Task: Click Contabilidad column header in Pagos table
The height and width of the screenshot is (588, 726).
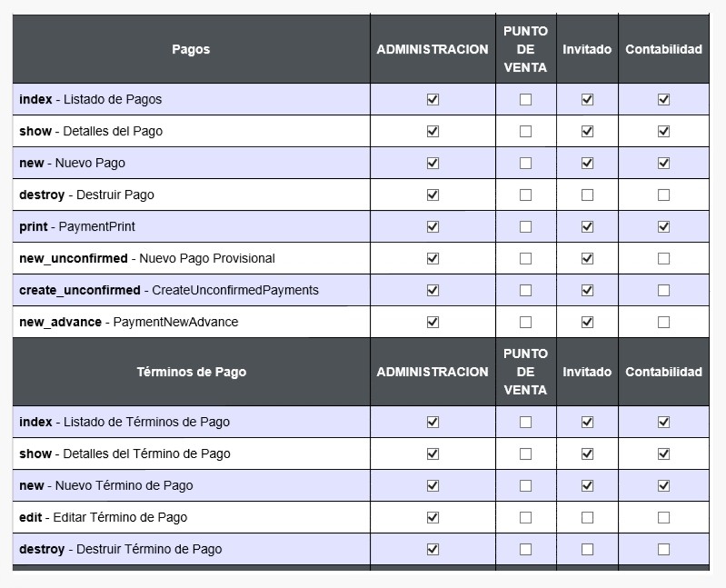Action: tap(663, 49)
